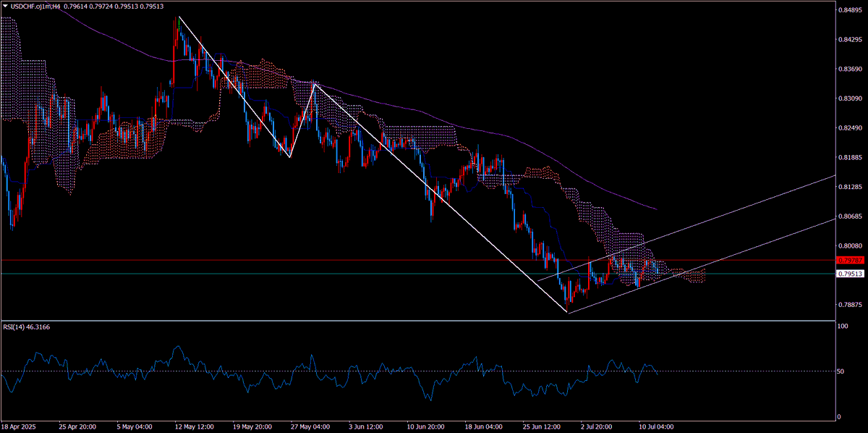Click the USDCHF.oj1m,H4 chart title
Screen dimensions: 868x433
[x=35, y=6]
